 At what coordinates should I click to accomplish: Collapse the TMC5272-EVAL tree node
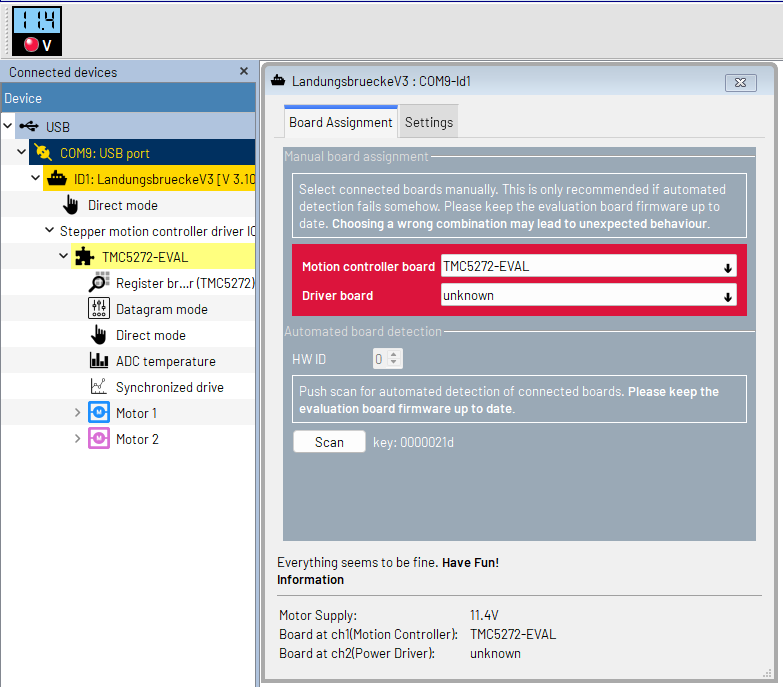click(x=63, y=256)
